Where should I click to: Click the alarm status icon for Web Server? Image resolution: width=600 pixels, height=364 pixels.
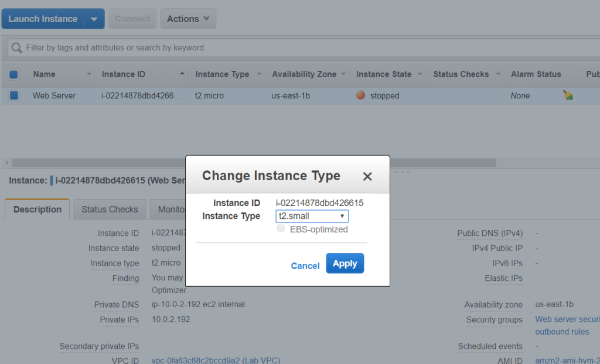click(x=567, y=95)
